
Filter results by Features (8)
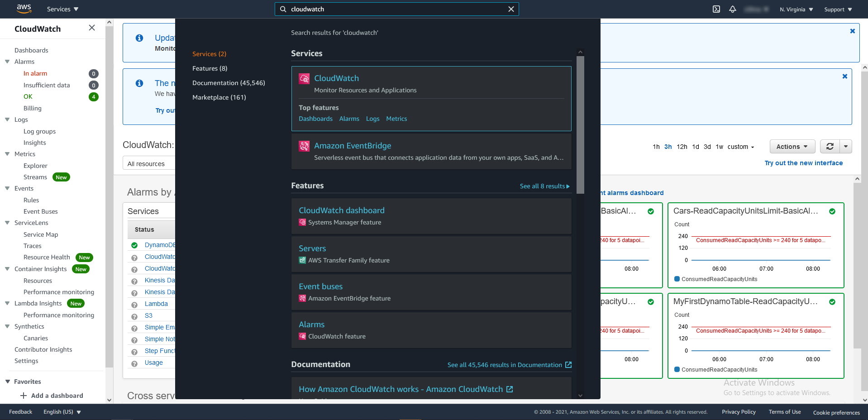[210, 68]
